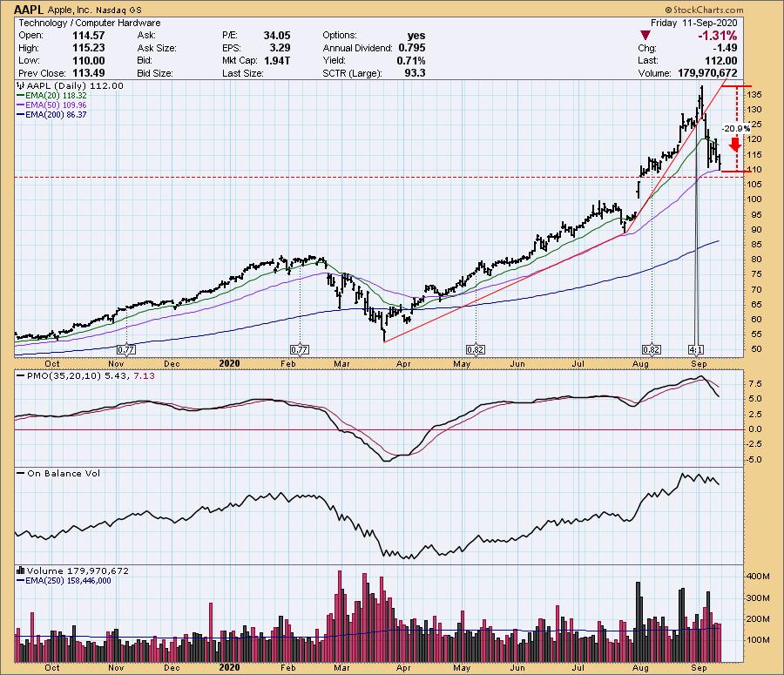Click the bold 2020 label under the volume panel
Screen dimensions: 784x675
(229, 667)
